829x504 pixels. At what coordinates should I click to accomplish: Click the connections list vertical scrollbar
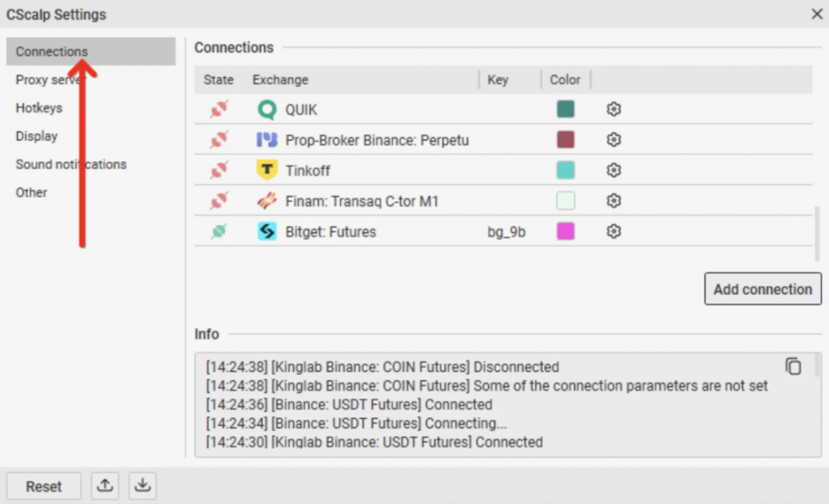click(x=816, y=233)
